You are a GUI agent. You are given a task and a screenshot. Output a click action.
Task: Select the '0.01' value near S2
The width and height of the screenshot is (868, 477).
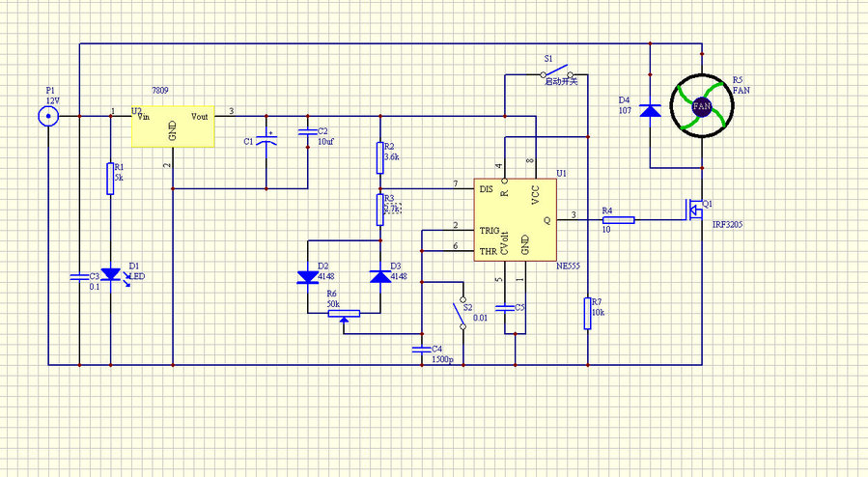click(x=481, y=319)
